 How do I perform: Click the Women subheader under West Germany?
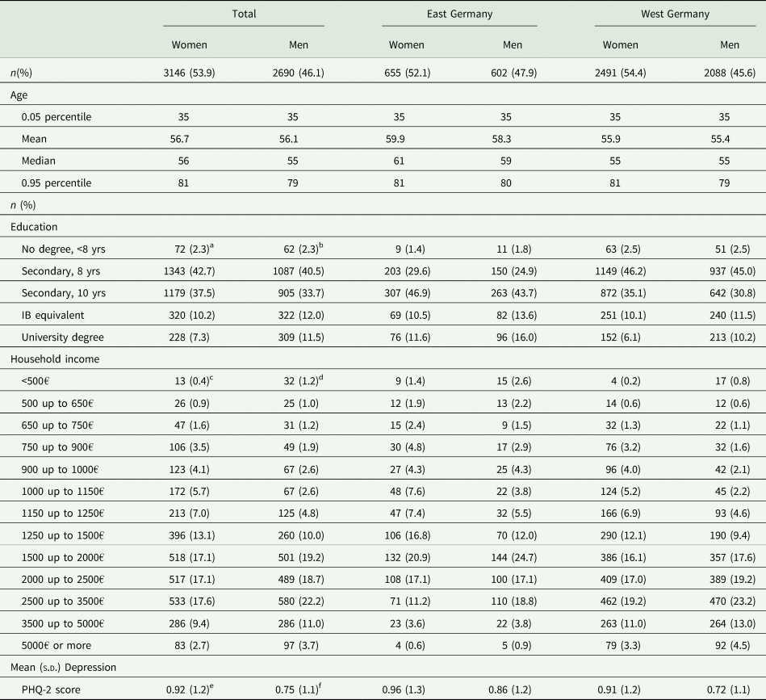[x=620, y=45]
